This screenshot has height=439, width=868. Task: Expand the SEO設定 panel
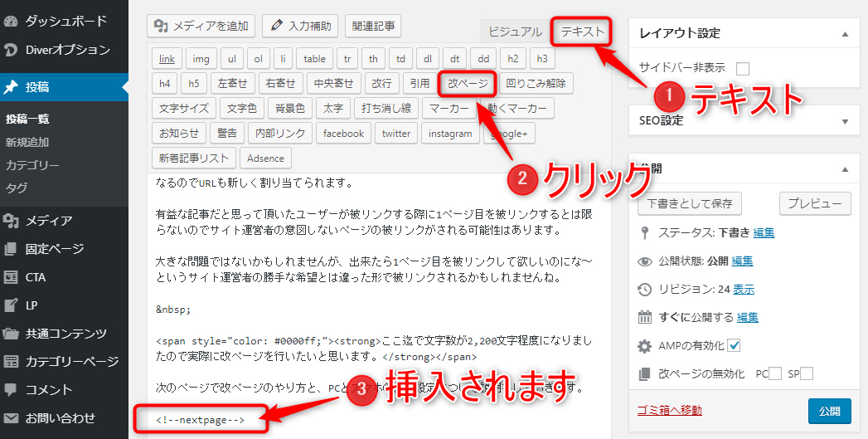845,121
